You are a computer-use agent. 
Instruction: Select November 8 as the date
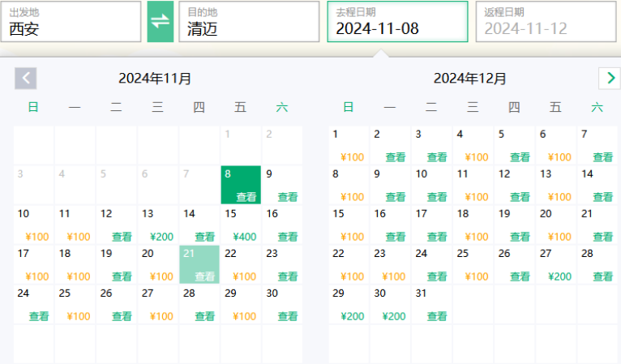click(241, 185)
